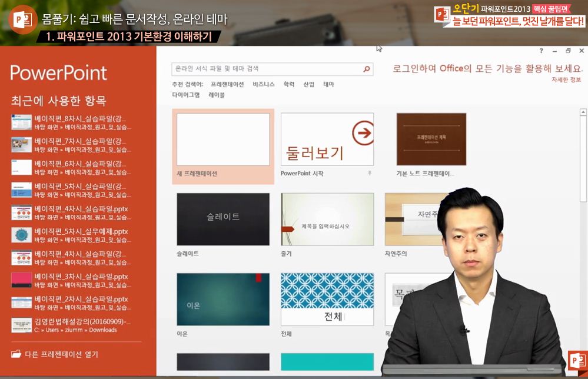Click the template list scrollbar thumb
Image resolution: width=588 pixels, height=379 pixels.
click(583, 159)
